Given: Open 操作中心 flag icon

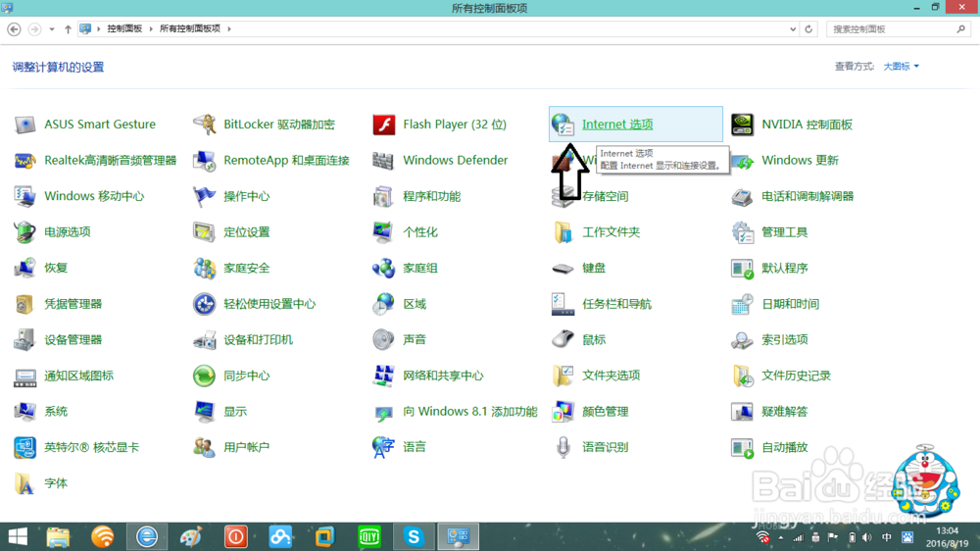Looking at the screenshot, I should pos(205,196).
